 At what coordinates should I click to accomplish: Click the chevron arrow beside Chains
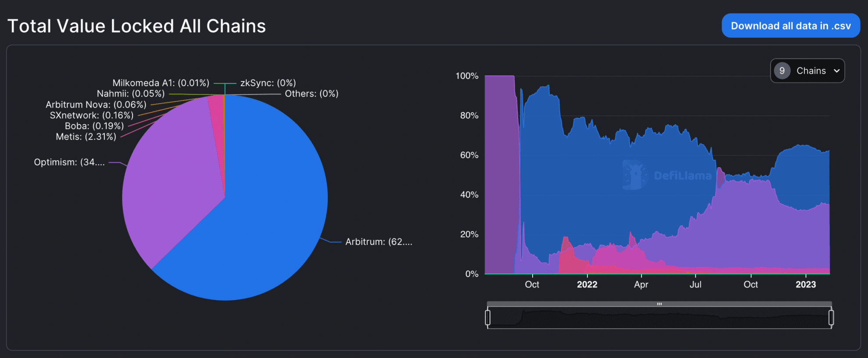(836, 71)
